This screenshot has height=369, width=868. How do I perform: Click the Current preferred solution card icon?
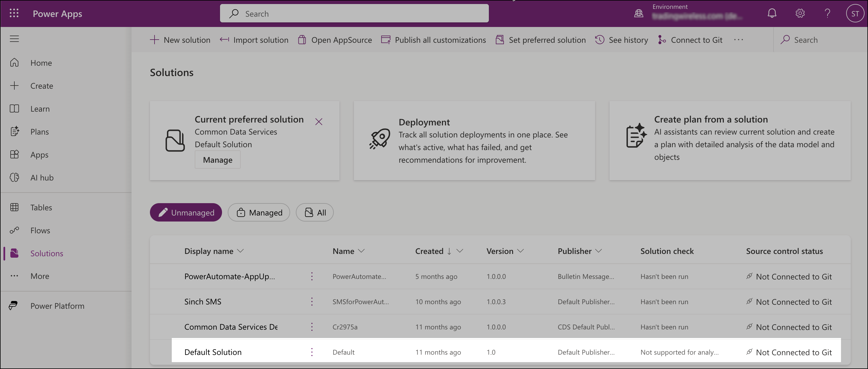pos(175,140)
